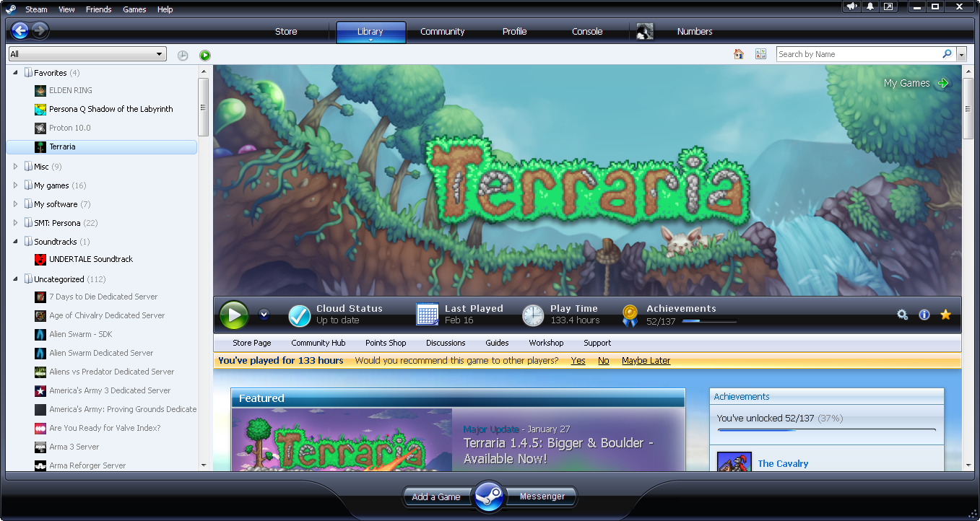Click the 52/137 progress bar in the Achievements panel
The image size is (980, 521).
point(826,430)
